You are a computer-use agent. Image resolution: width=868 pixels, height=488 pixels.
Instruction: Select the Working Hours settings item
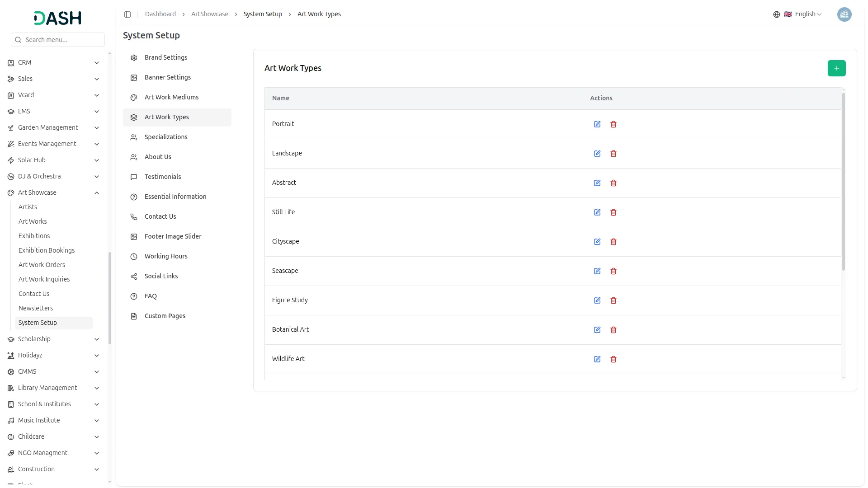pyautogui.click(x=166, y=256)
